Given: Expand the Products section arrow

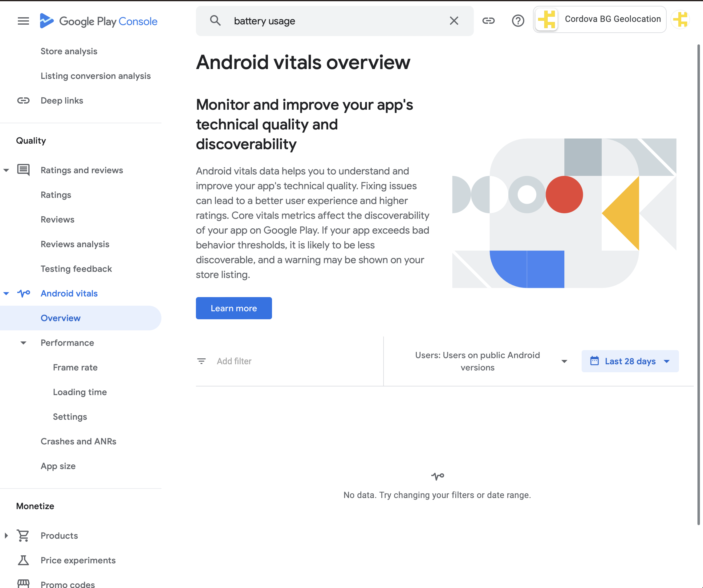Looking at the screenshot, I should (6, 535).
